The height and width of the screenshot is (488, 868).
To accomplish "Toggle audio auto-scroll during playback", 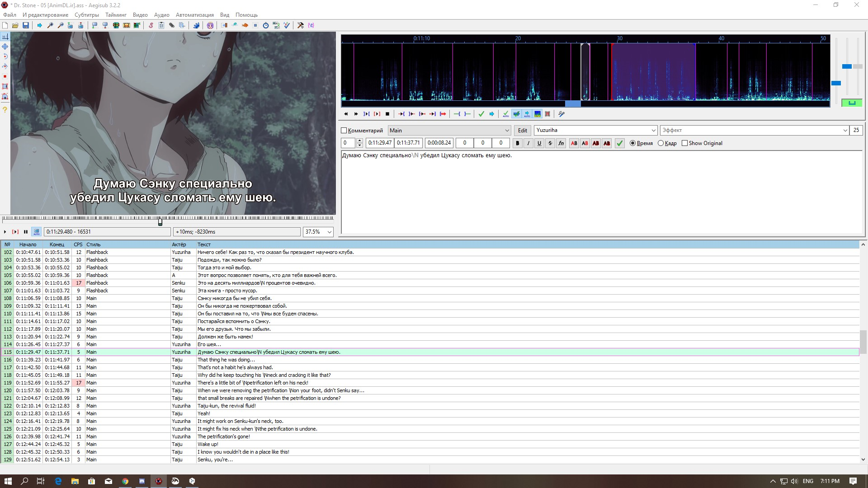I will point(527,114).
